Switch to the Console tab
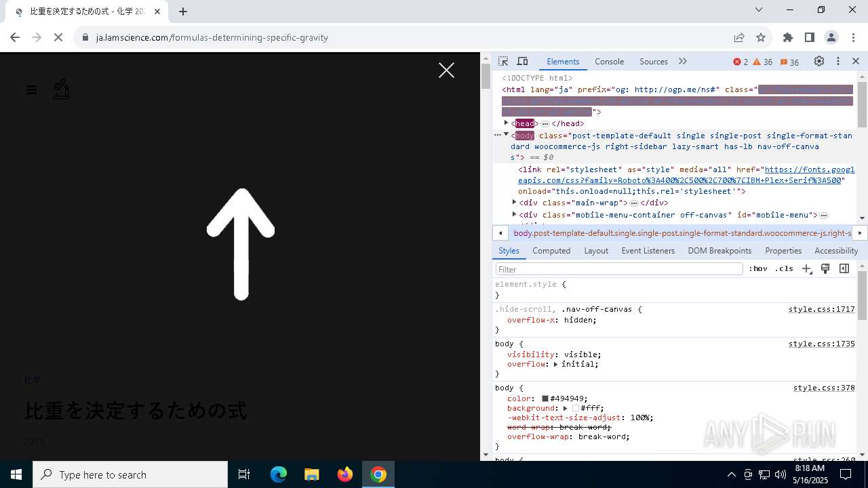This screenshot has height=488, width=868. [x=609, y=61]
